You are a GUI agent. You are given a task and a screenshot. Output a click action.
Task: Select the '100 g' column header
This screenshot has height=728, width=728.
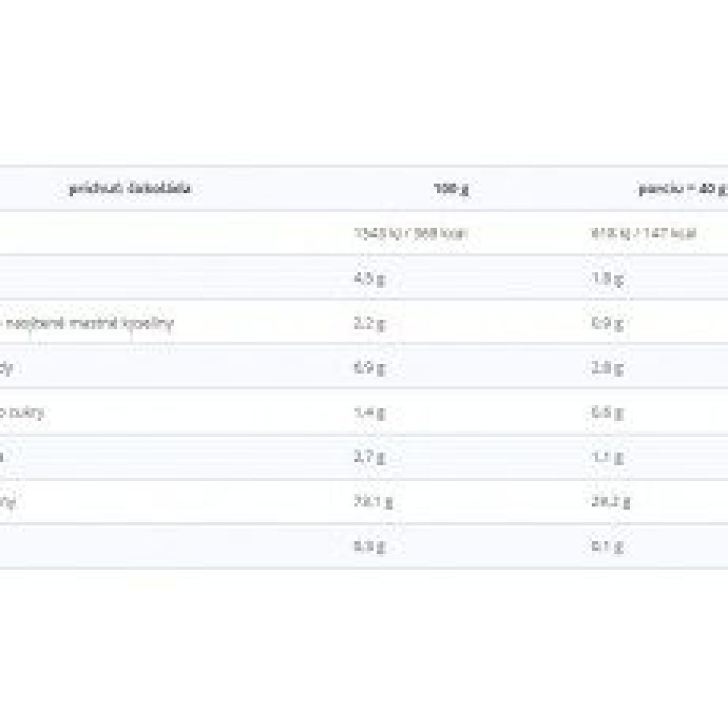click(451, 189)
